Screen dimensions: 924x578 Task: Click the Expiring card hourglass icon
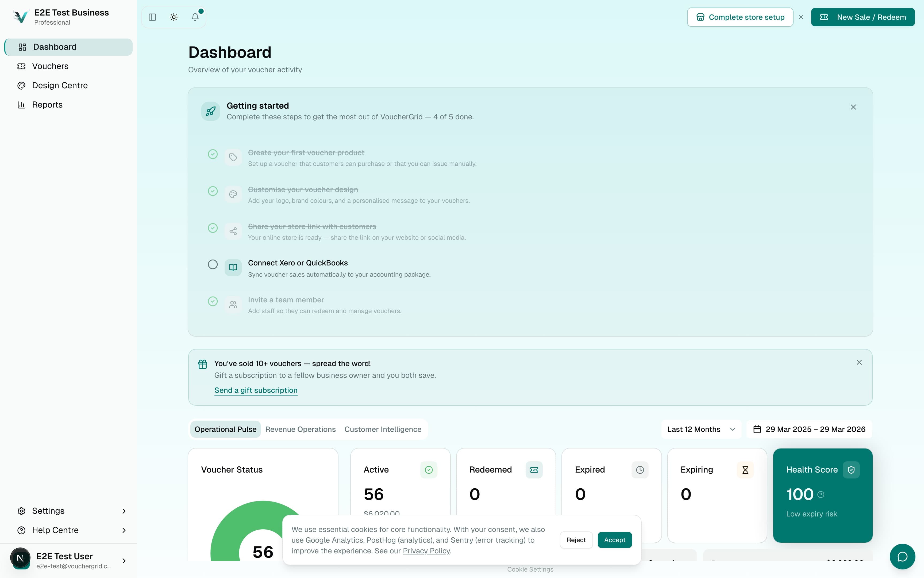[x=745, y=470]
